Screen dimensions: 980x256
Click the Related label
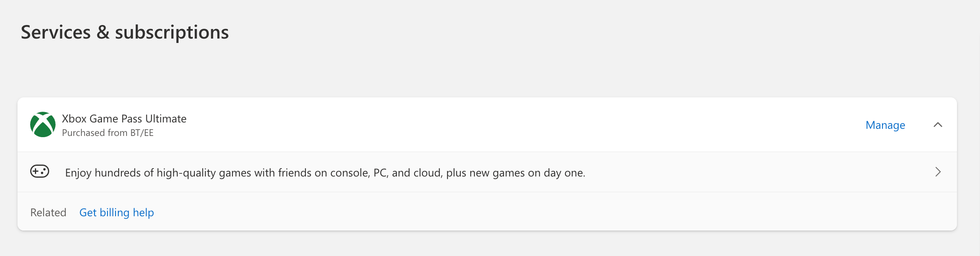tap(48, 212)
